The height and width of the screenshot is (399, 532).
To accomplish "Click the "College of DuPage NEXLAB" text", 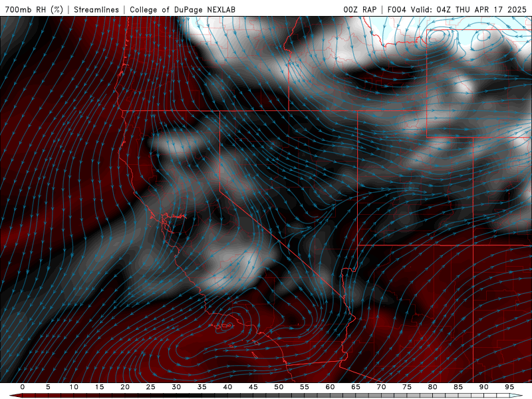I will 182,9.
